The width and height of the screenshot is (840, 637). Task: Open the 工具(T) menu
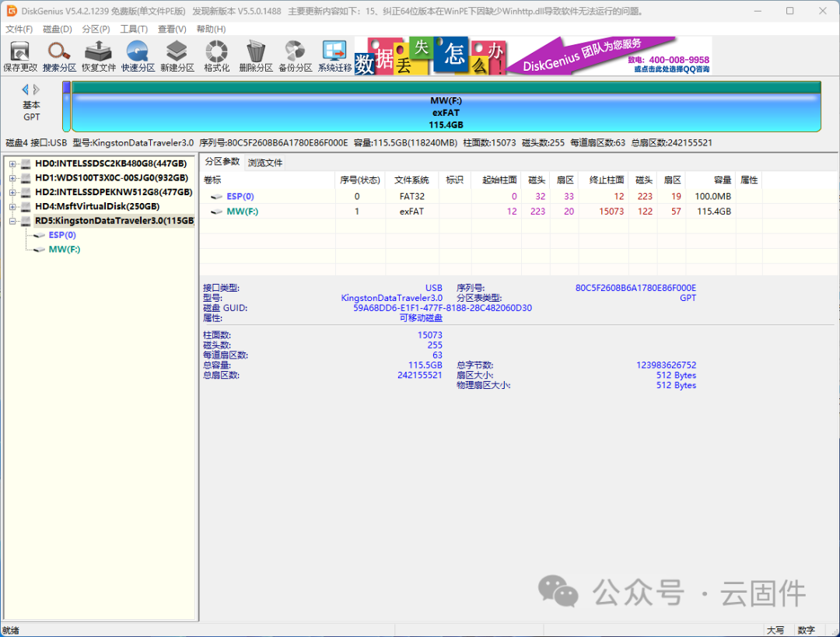(134, 29)
